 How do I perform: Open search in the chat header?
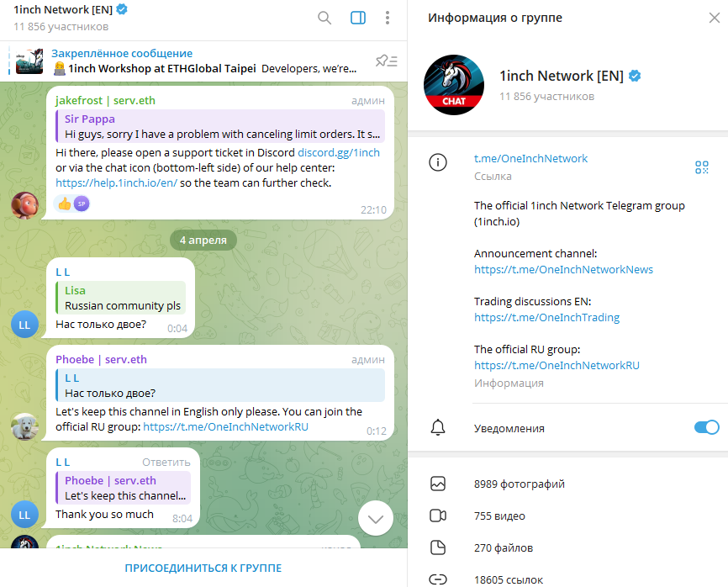tap(324, 19)
